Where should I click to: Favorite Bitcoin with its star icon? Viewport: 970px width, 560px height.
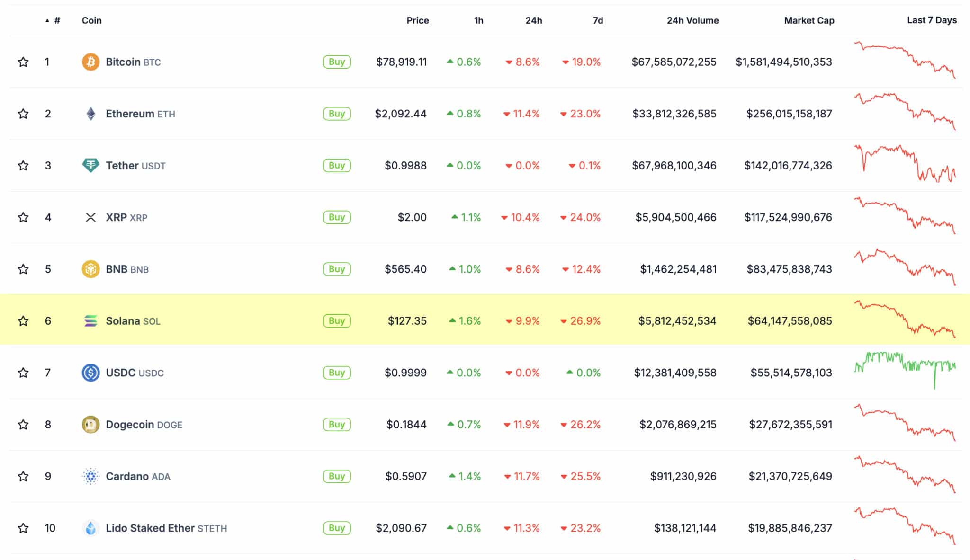click(23, 62)
